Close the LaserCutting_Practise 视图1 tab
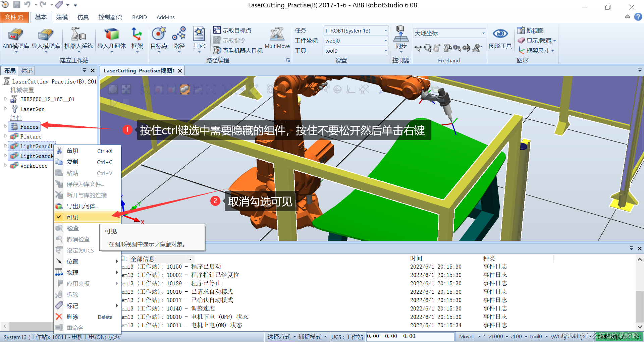644x342 pixels. pos(180,71)
